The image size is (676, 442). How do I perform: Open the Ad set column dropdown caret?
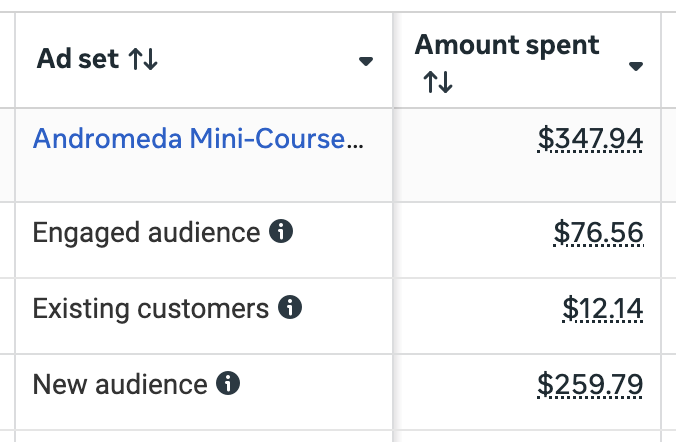point(366,61)
